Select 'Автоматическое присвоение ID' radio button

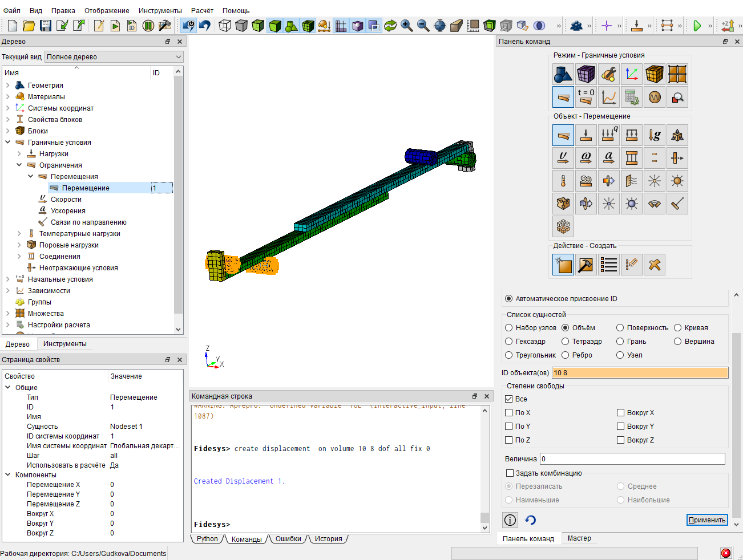tap(509, 299)
